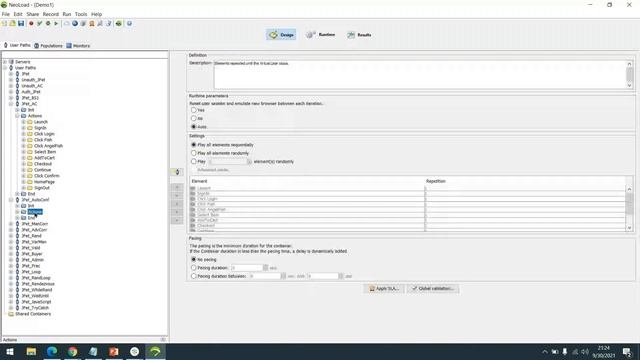Switch to the Runtime section
The height and width of the screenshot is (360, 640).
click(321, 35)
